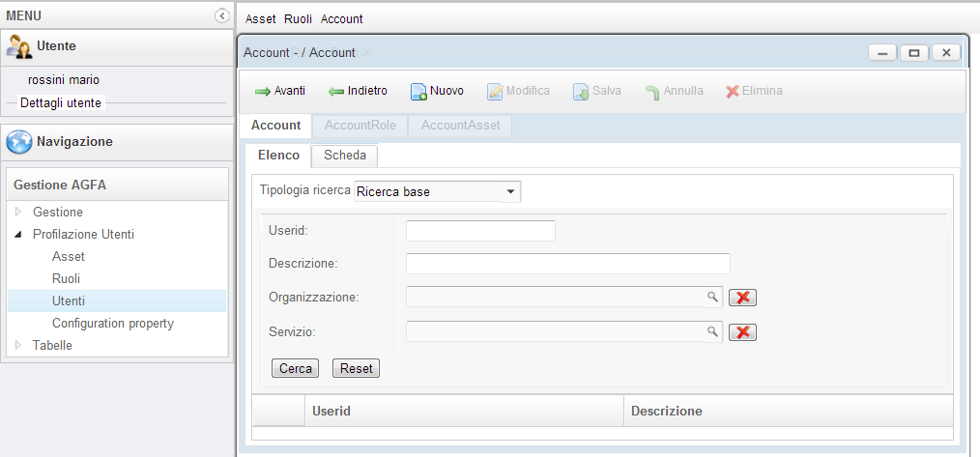Select Ruoli in the navigation tree
This screenshot has height=457, width=980.
[67, 278]
